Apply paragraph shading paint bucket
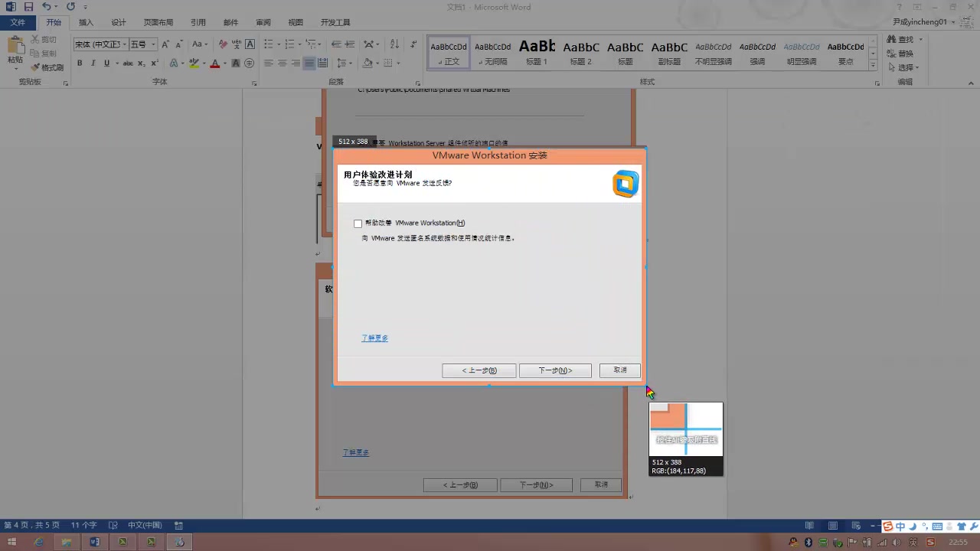Screen dimensions: 980x551 (367, 64)
